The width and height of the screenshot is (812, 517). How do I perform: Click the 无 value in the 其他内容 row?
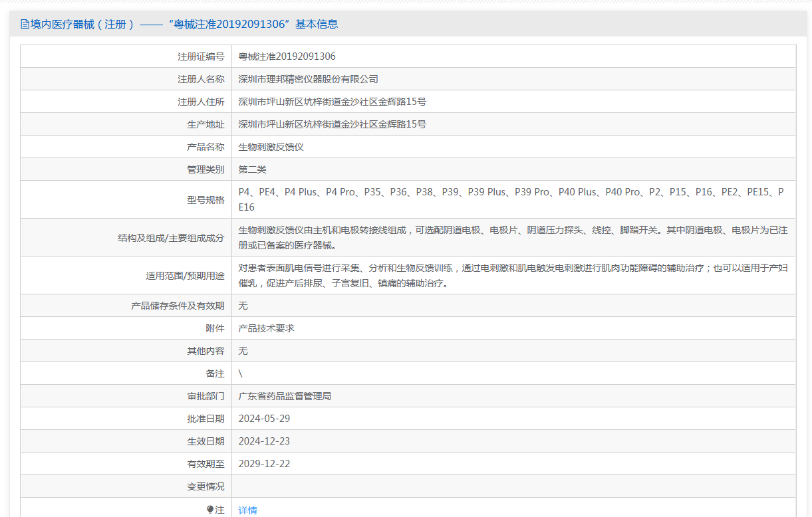(x=243, y=351)
